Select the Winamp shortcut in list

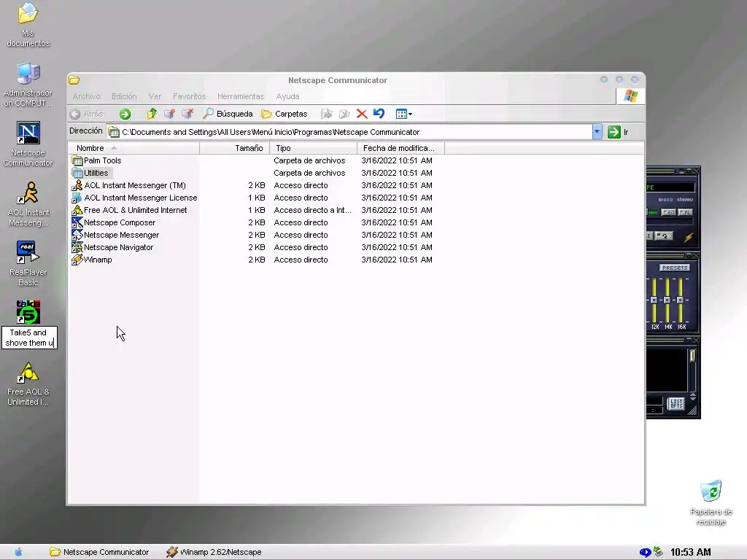click(x=92, y=260)
